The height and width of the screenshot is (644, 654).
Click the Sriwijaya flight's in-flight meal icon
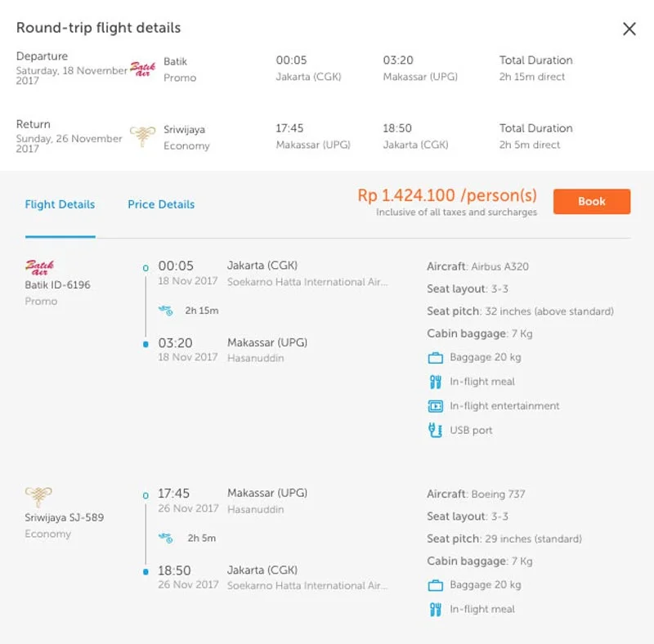436,610
